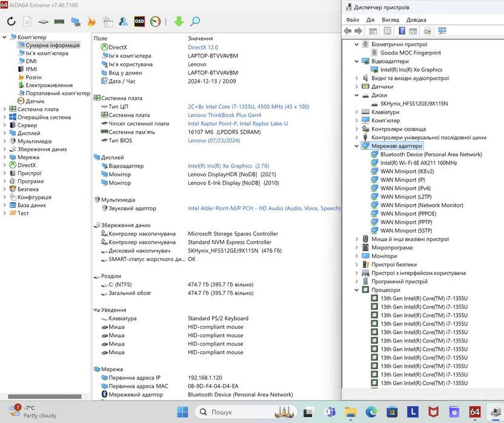This screenshot has height=423, width=504.
Task: Collapse the Процесори device category
Action: (356, 290)
